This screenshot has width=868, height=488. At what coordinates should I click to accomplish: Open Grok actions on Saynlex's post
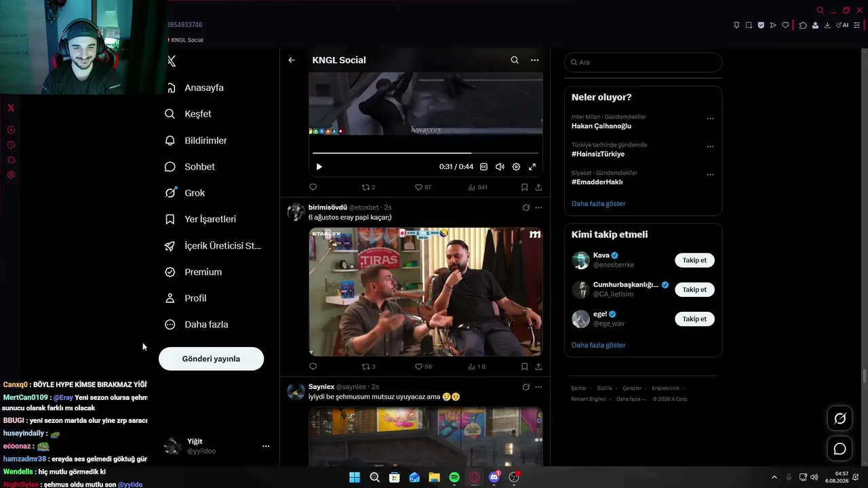click(x=526, y=387)
